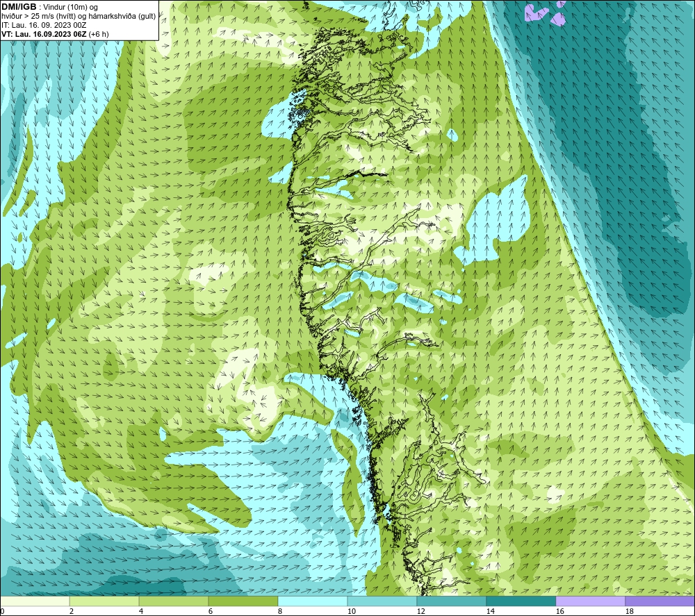Click the 8–10 m/s light cyan legend swatch
The height and width of the screenshot is (616, 695).
pyautogui.click(x=313, y=601)
